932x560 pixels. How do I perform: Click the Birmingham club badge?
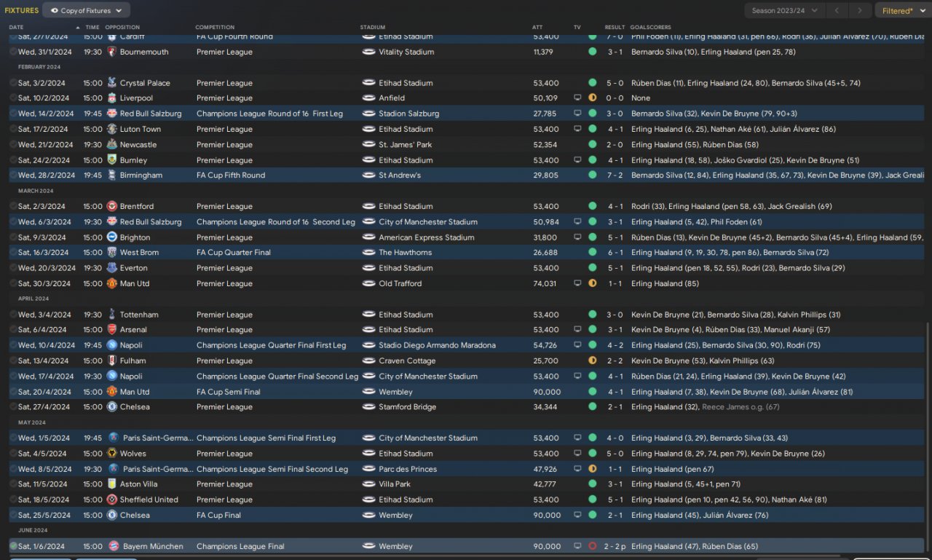112,176
